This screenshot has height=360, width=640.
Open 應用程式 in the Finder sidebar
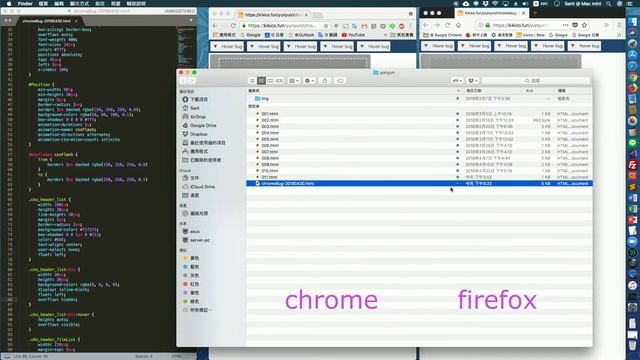[195, 151]
